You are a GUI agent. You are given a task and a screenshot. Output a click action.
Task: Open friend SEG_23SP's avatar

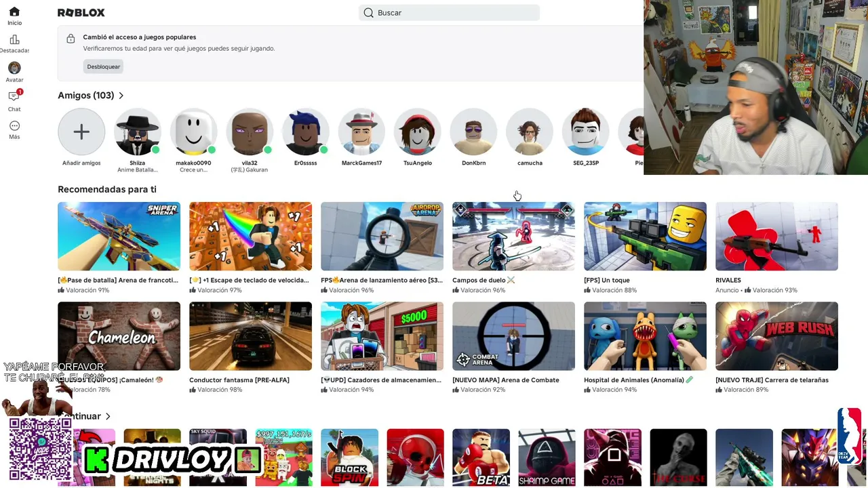(586, 131)
